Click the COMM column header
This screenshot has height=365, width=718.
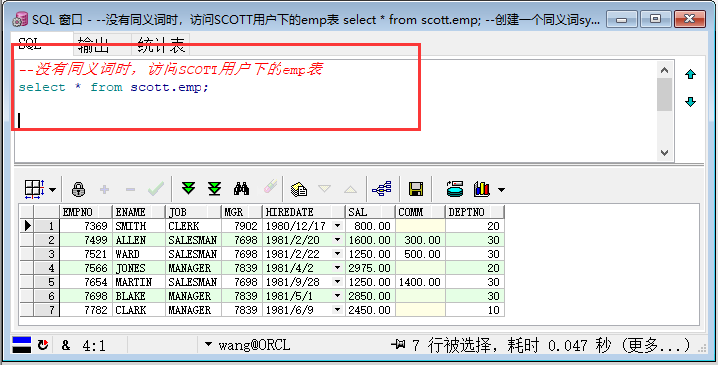[x=420, y=212]
